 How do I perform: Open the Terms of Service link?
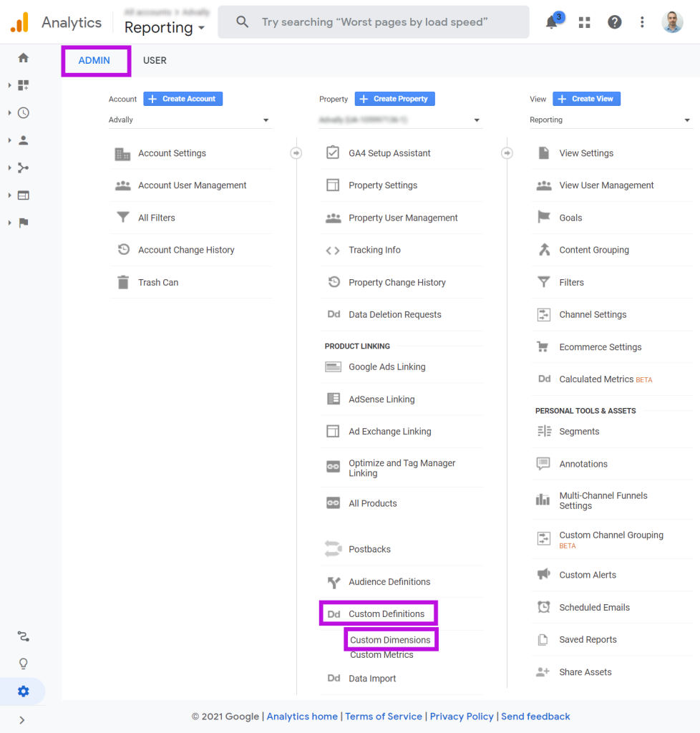click(383, 716)
